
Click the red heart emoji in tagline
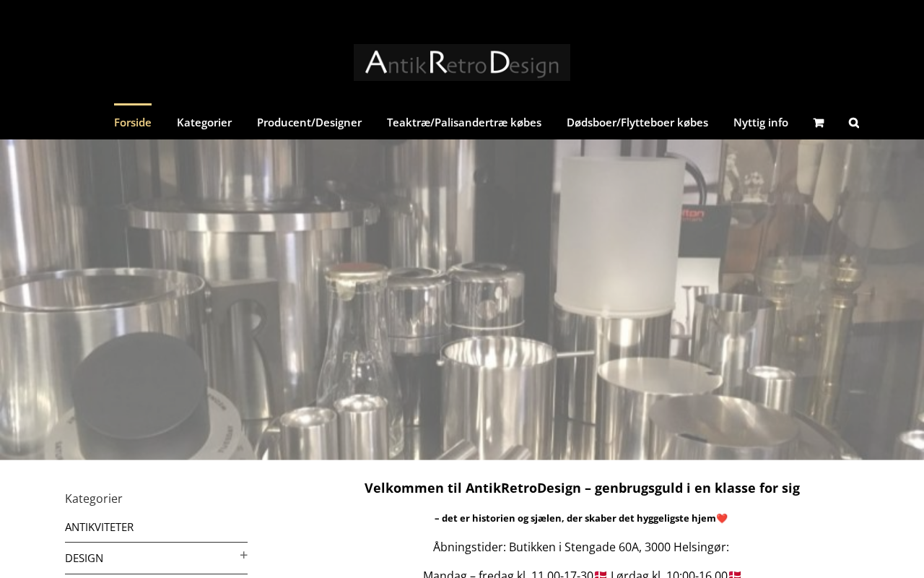click(x=722, y=518)
